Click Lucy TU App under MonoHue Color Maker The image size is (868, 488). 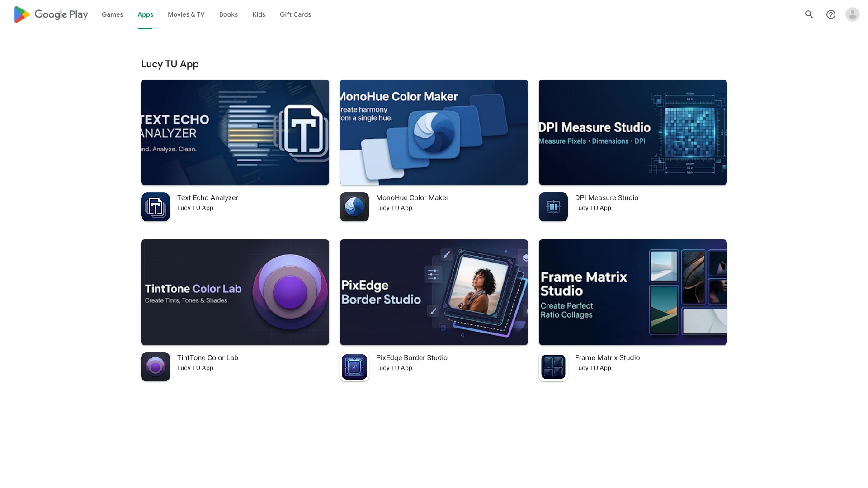394,208
